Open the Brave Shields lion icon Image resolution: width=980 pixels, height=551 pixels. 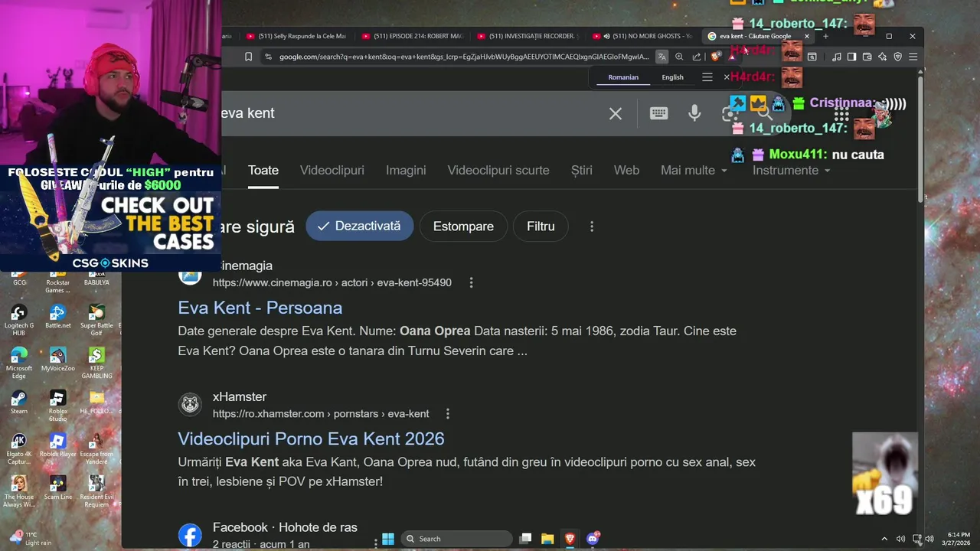click(x=716, y=57)
